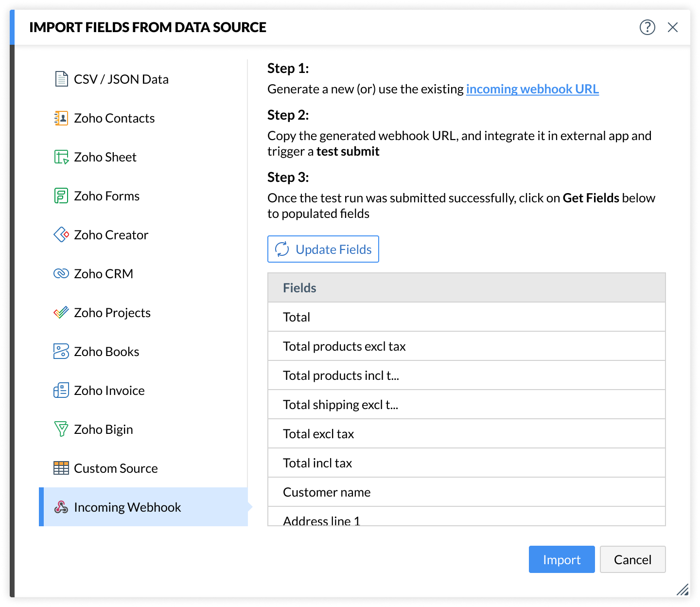Click the Customer name field row

(x=327, y=492)
